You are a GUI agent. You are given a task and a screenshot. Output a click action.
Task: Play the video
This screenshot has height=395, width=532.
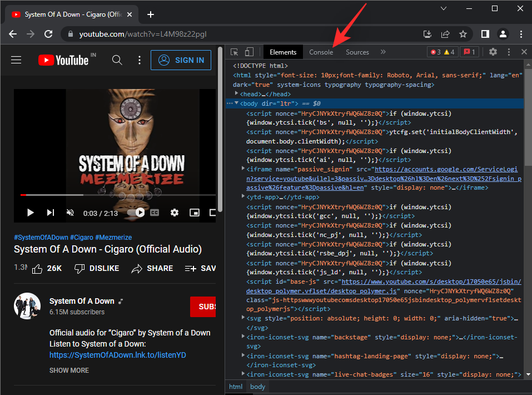30,213
